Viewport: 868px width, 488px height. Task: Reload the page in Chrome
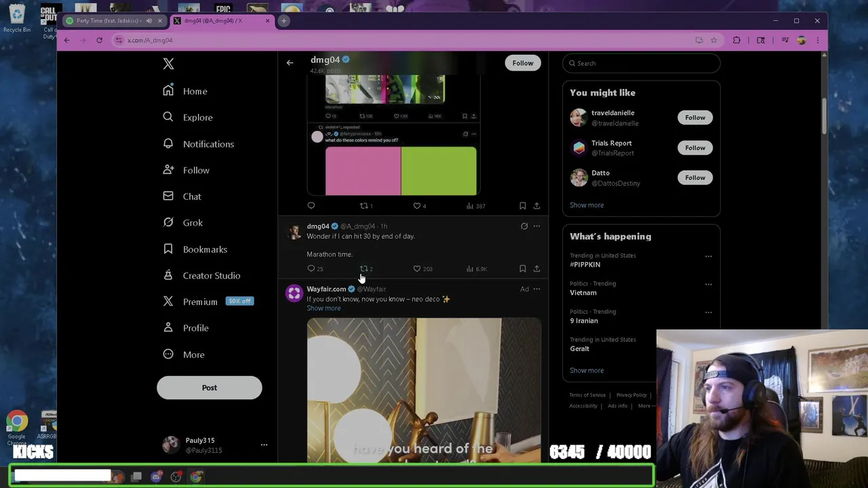coord(99,40)
